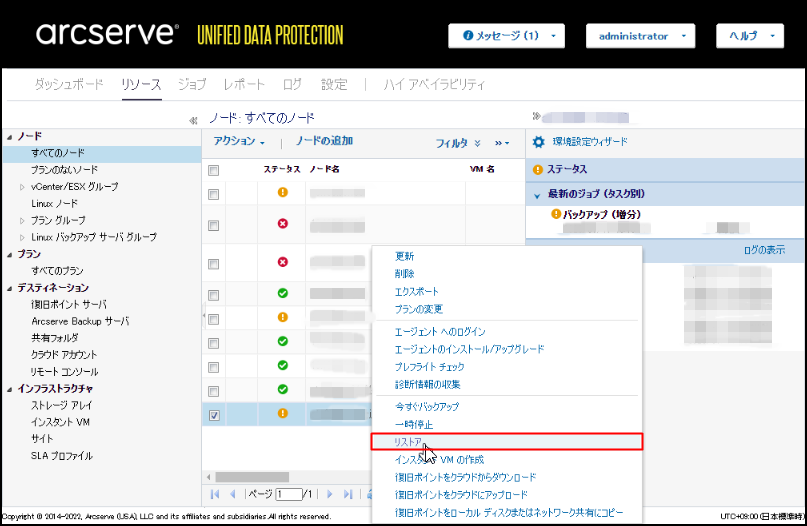The height and width of the screenshot is (526, 807).
Task: Open ストレージ アレイ in the tree
Action: click(x=62, y=405)
